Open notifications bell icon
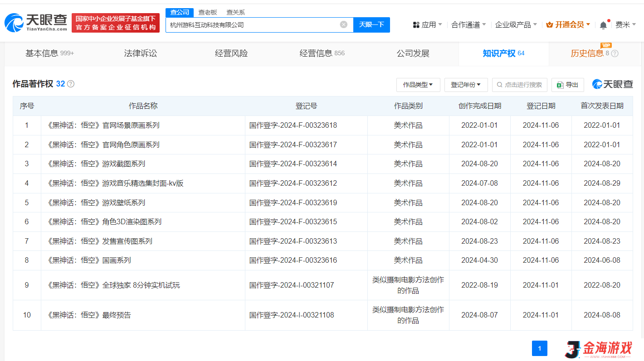Image resolution: width=644 pixels, height=361 pixels. coord(603,25)
